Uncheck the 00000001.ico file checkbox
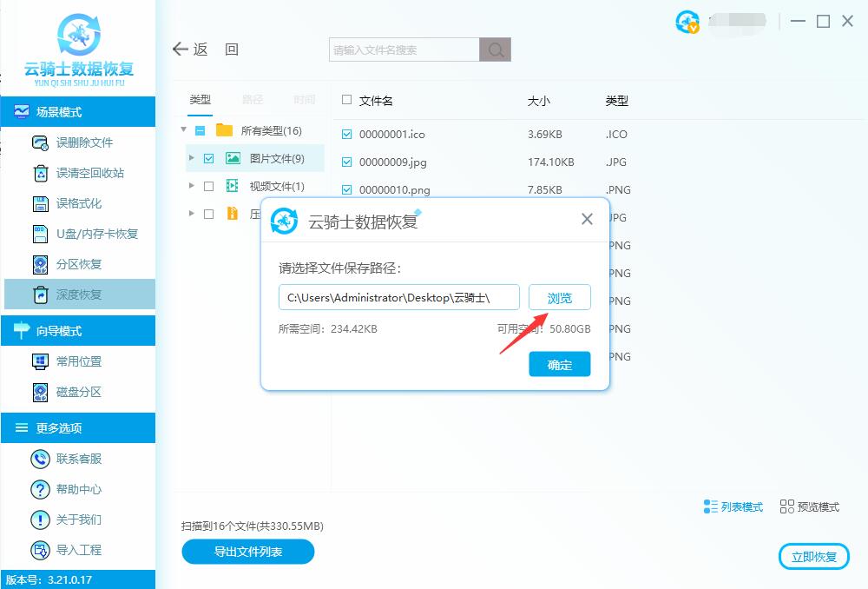The height and width of the screenshot is (589, 868). click(346, 134)
